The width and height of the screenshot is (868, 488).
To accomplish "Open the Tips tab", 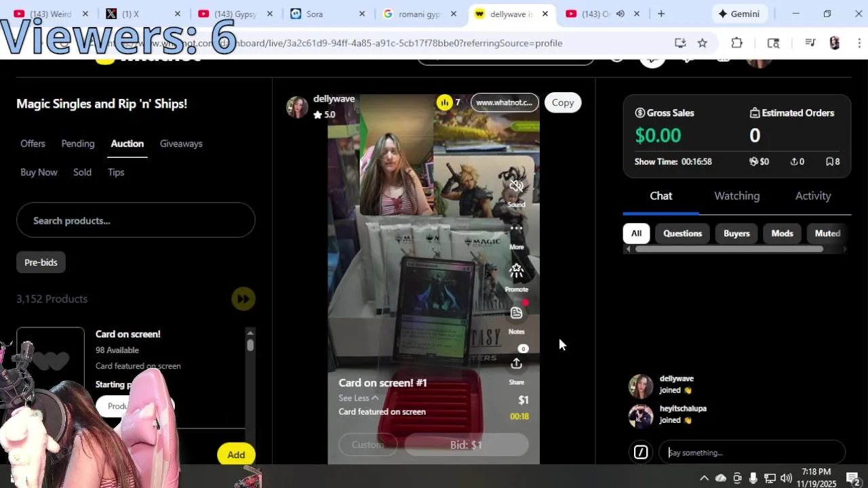I will [116, 172].
